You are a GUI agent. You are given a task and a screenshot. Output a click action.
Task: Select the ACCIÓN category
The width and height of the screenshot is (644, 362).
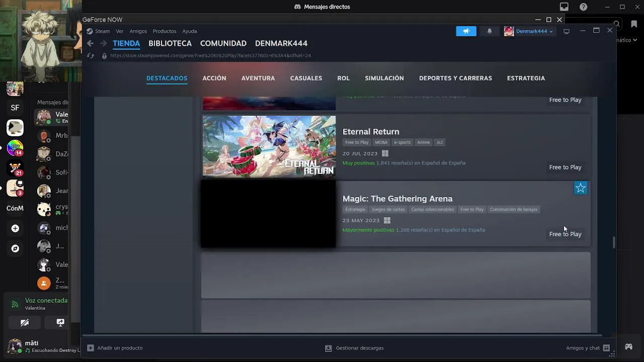click(214, 78)
